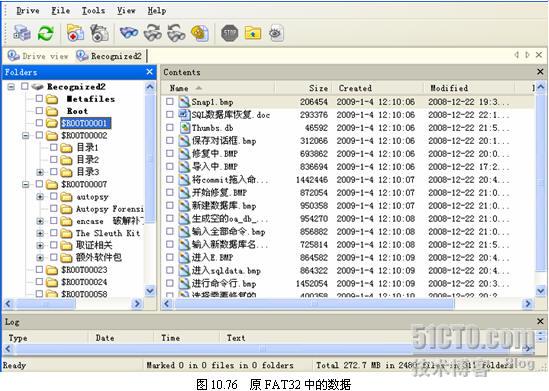Image resolution: width=549 pixels, height=391 pixels.
Task: Close the Log panel
Action: 540,321
